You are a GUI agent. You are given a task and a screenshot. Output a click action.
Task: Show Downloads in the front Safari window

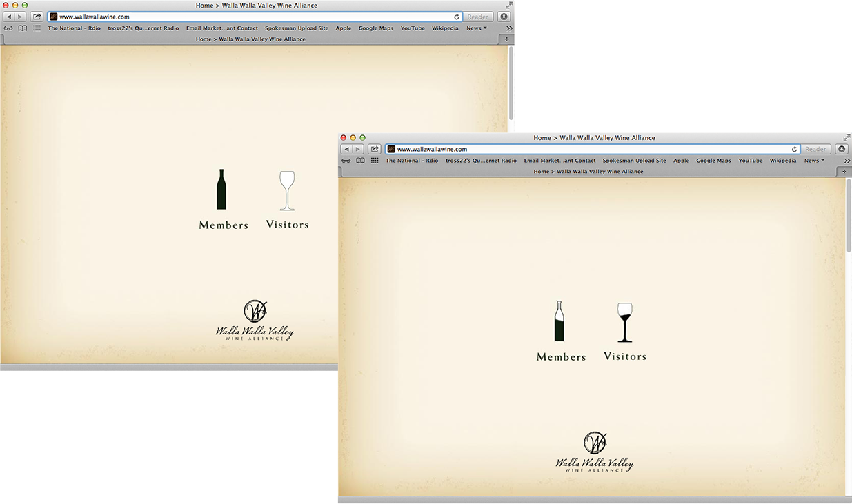point(842,149)
